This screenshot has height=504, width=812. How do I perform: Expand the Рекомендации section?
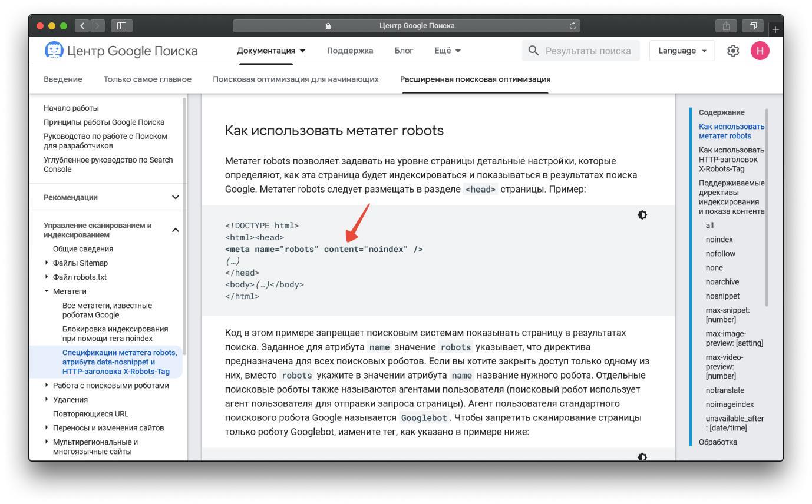click(175, 197)
